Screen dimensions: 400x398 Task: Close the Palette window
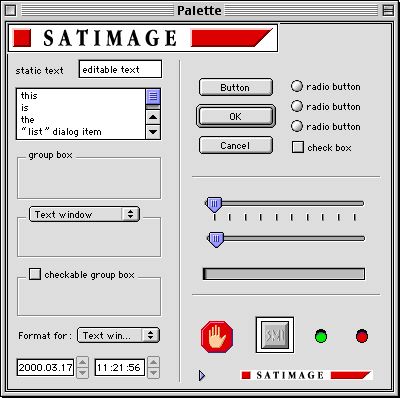tap(11, 10)
